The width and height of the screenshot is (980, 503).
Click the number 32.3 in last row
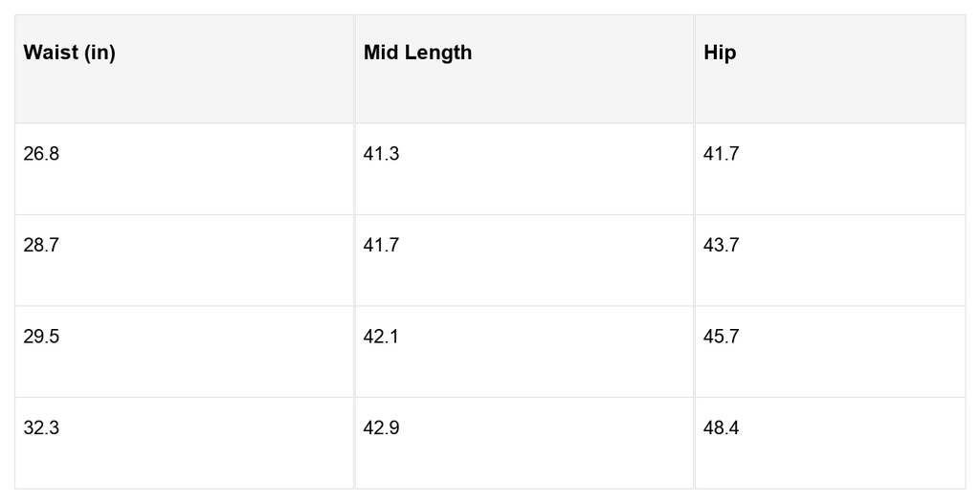tap(41, 428)
